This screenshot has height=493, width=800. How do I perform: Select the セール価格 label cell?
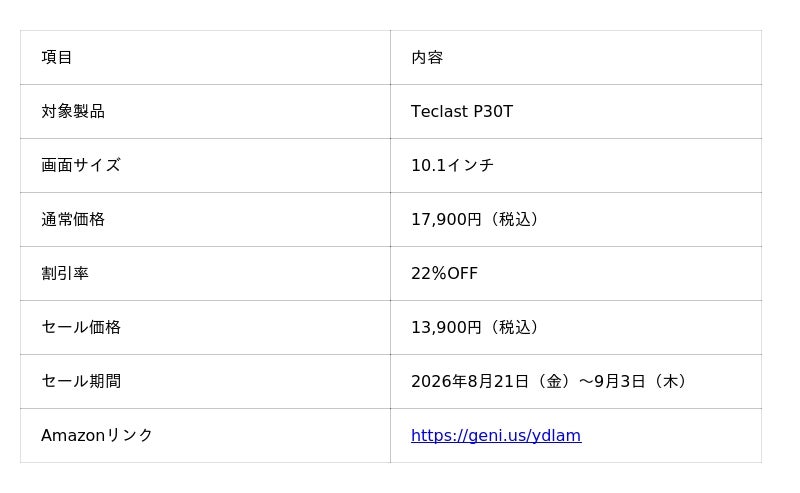[205, 328]
